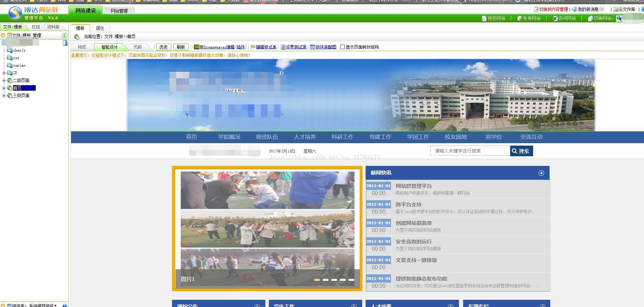Click the chenjs folder icon

(x=10, y=50)
